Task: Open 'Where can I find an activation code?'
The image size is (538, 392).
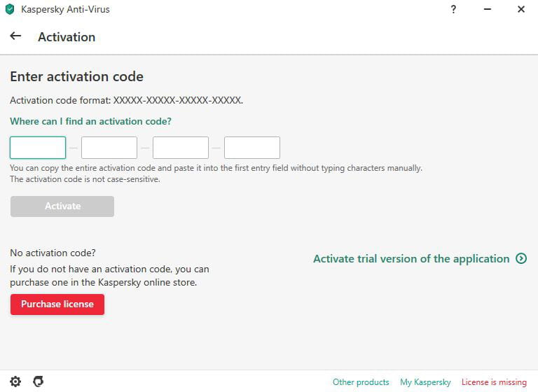Action: point(90,121)
